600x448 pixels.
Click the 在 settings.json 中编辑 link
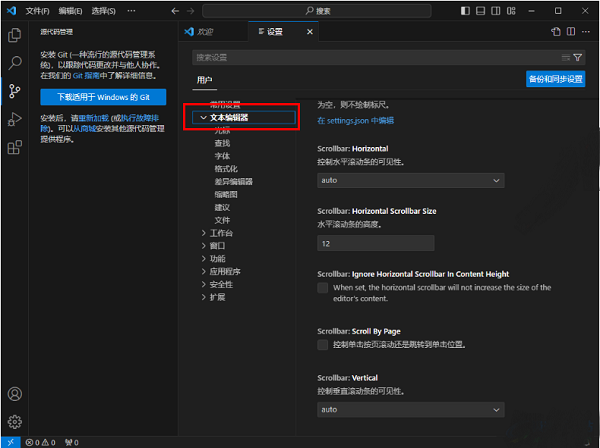(x=355, y=120)
